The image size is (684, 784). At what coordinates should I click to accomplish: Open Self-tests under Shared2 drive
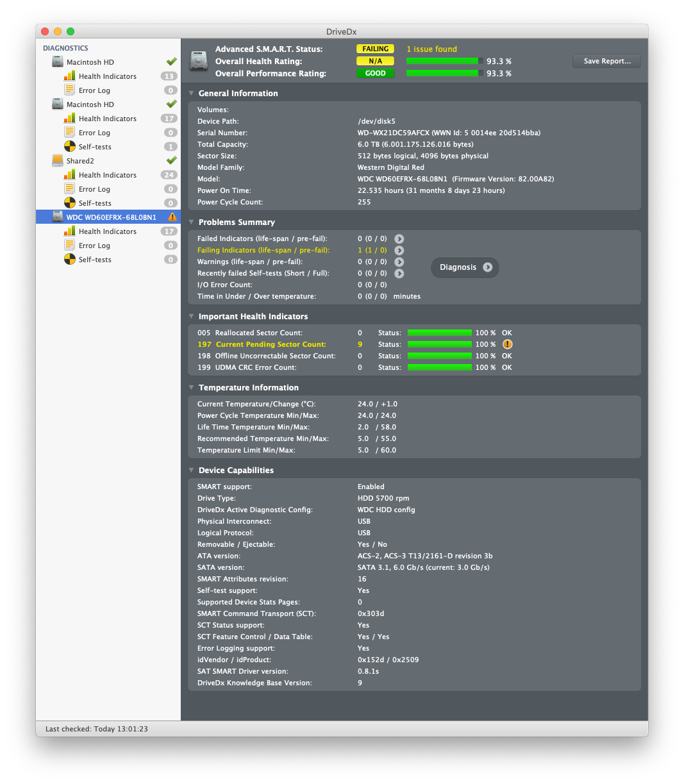click(94, 203)
